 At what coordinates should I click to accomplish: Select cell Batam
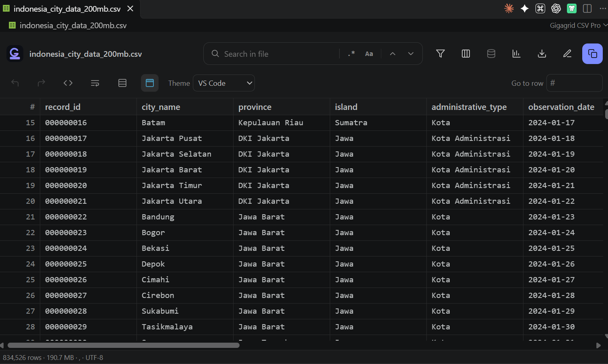pyautogui.click(x=185, y=122)
